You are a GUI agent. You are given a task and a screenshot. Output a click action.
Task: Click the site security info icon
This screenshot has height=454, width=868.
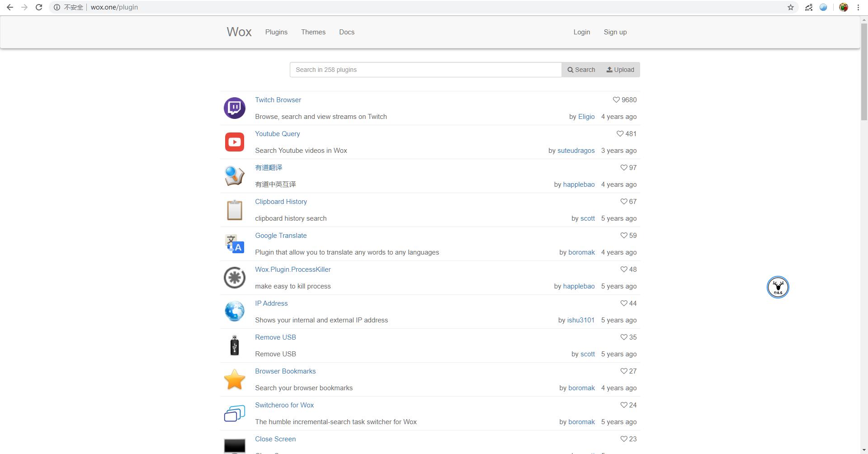pyautogui.click(x=57, y=7)
